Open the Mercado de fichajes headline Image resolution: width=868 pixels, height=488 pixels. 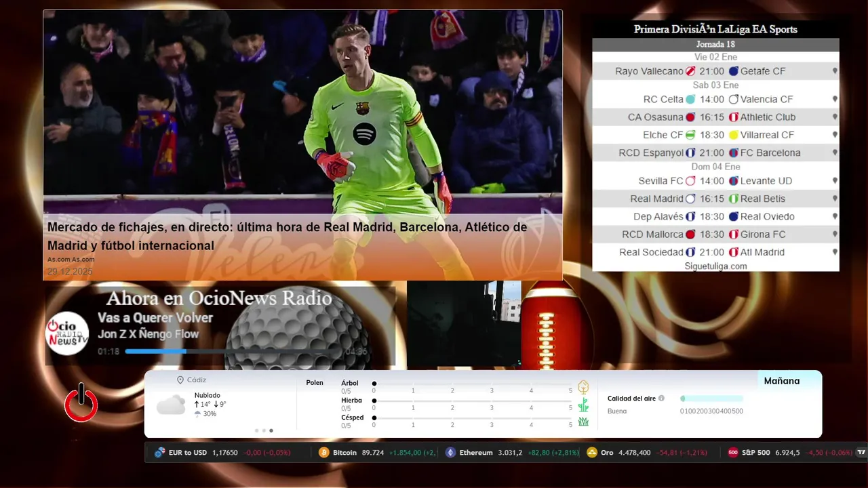point(287,237)
